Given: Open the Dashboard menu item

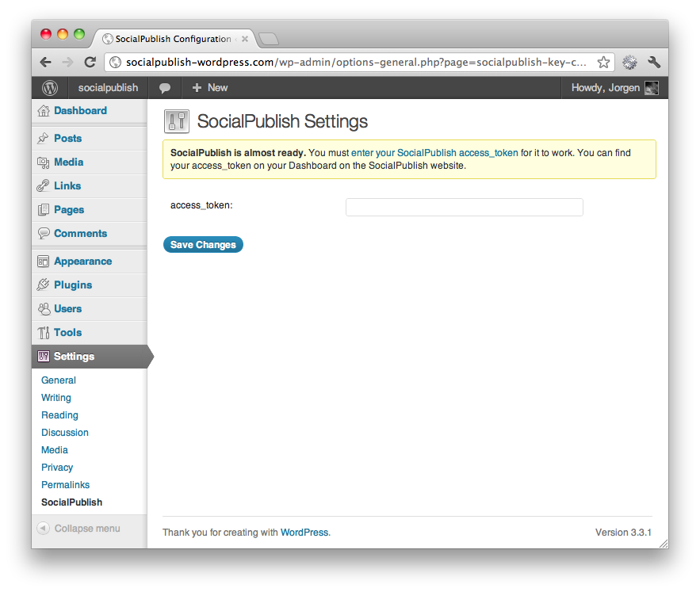Looking at the screenshot, I should click(80, 111).
